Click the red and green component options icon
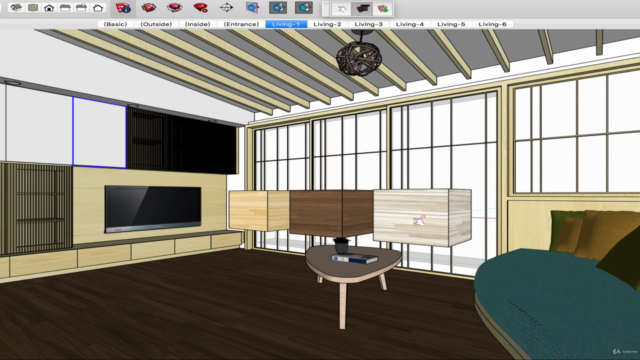 382,9
